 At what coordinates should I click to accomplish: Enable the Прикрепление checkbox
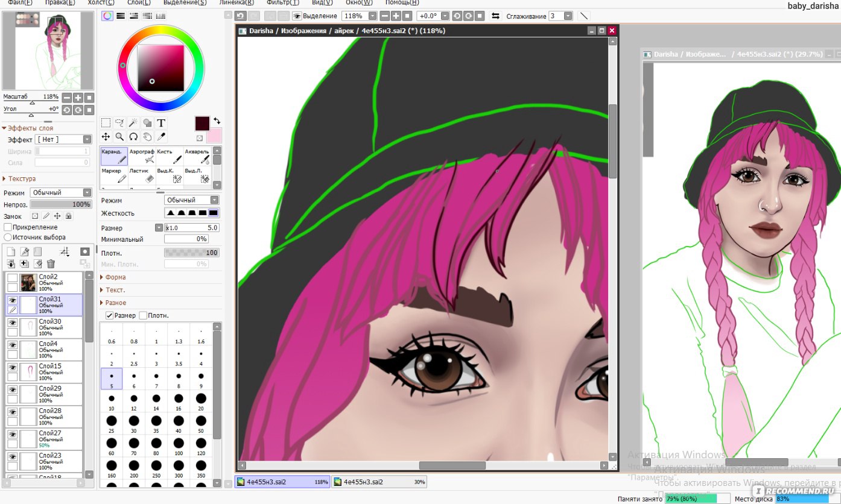pos(8,227)
